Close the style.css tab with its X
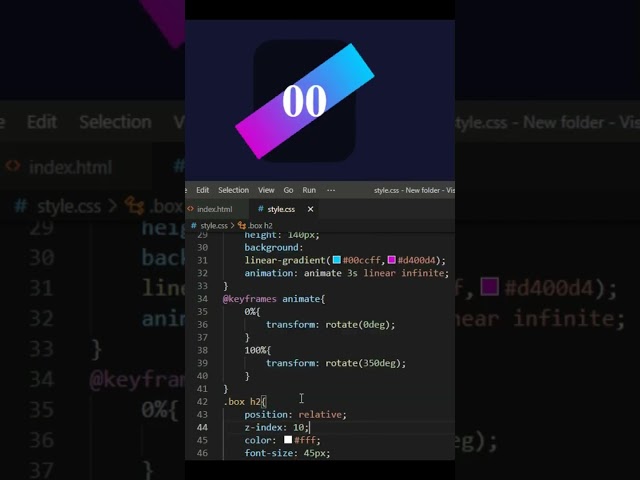The image size is (640, 480). pos(310,209)
